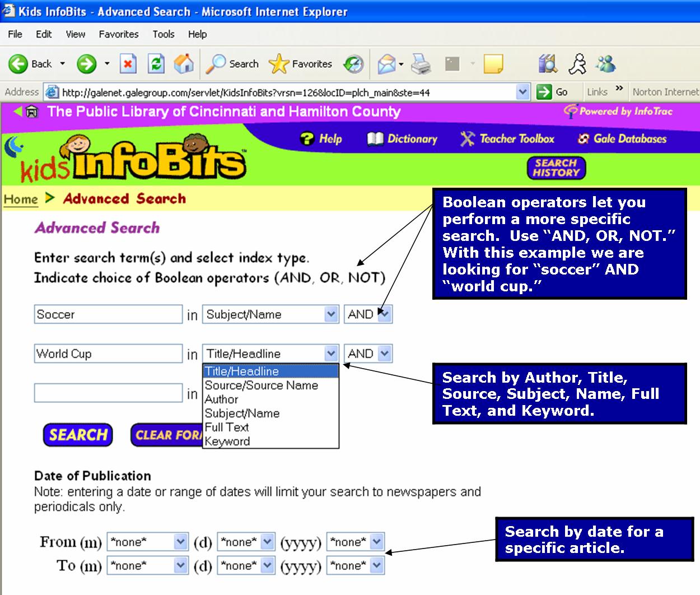Choose Source/Source Name in the open list

270,385
